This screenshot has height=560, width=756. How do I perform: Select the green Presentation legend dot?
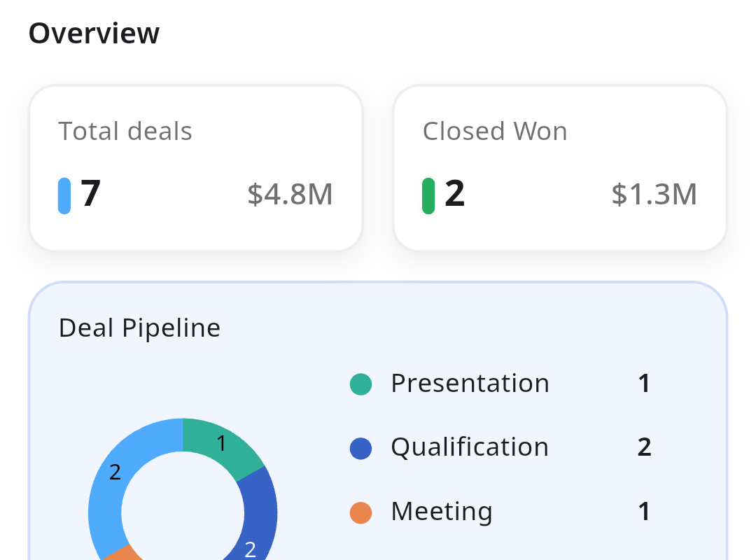pyautogui.click(x=360, y=384)
